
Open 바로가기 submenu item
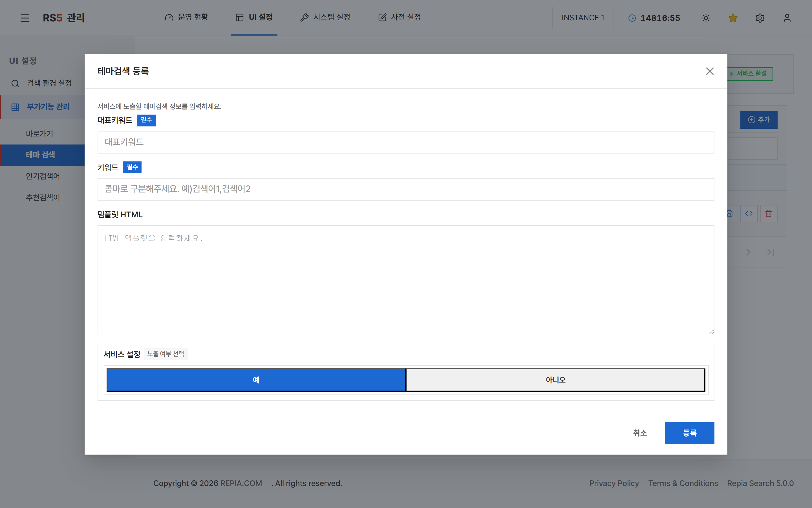[x=39, y=134]
